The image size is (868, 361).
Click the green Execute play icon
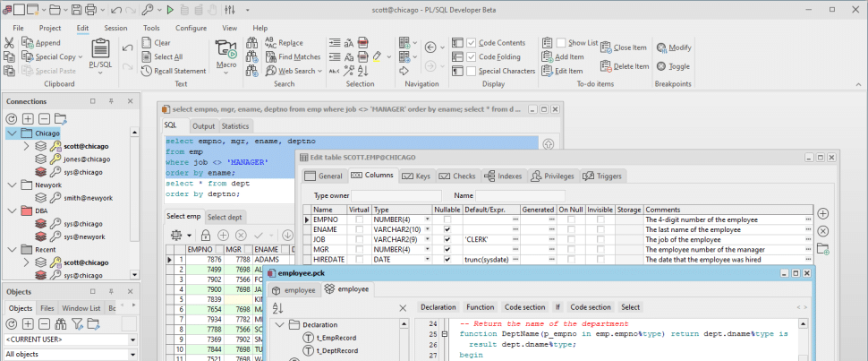click(x=170, y=10)
